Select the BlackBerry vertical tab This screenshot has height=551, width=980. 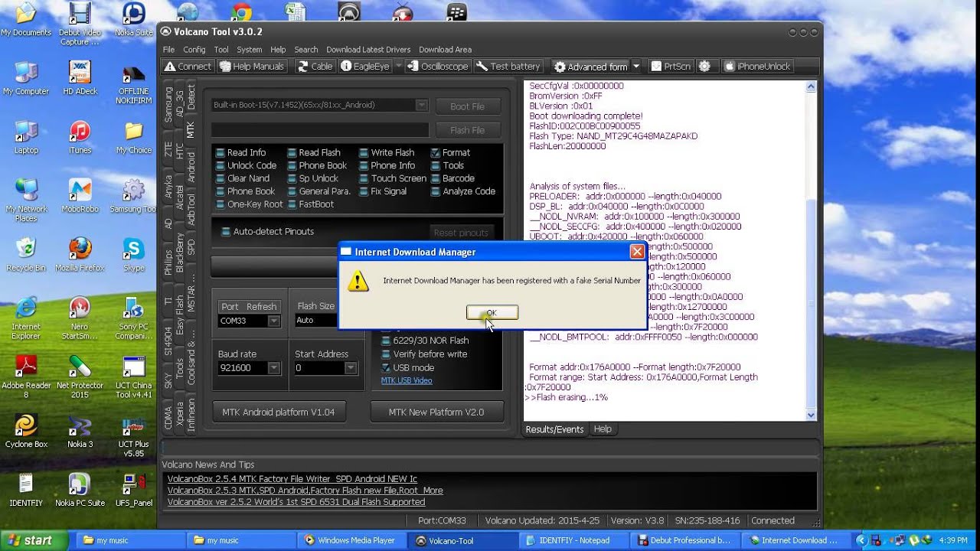click(180, 253)
